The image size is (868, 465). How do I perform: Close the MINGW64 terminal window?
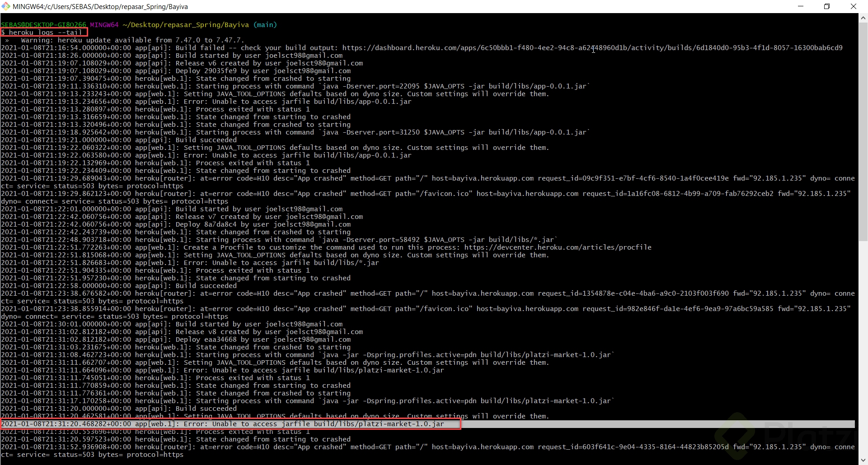coord(853,6)
